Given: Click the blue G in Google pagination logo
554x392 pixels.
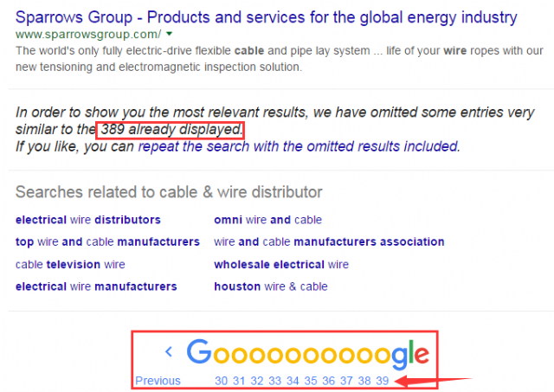Looking at the screenshot, I should click(199, 351).
